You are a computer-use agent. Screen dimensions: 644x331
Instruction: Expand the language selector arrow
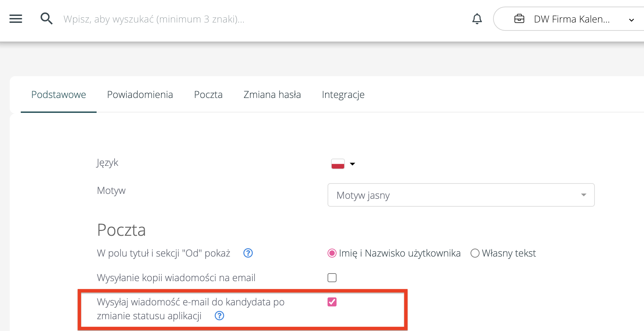point(352,164)
